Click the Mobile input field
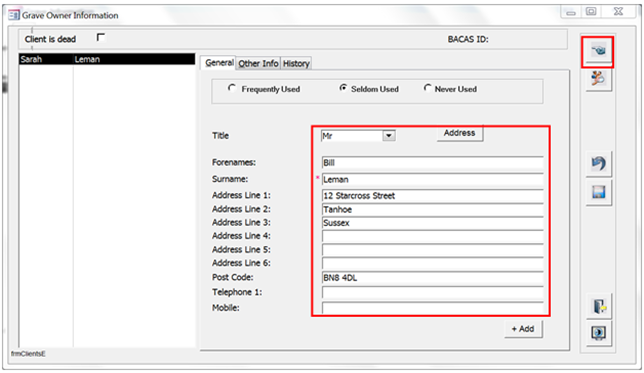Screen dimensions: 644x373 coord(432,308)
